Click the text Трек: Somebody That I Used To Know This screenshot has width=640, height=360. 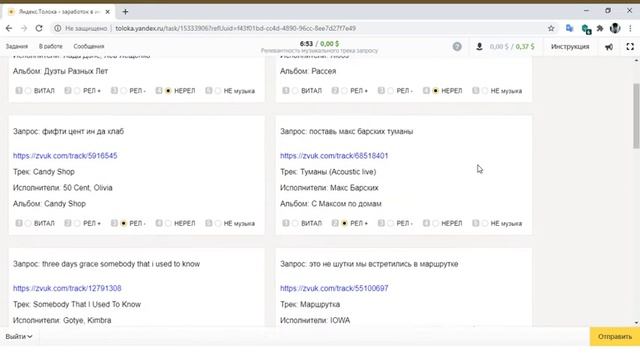[77, 304]
